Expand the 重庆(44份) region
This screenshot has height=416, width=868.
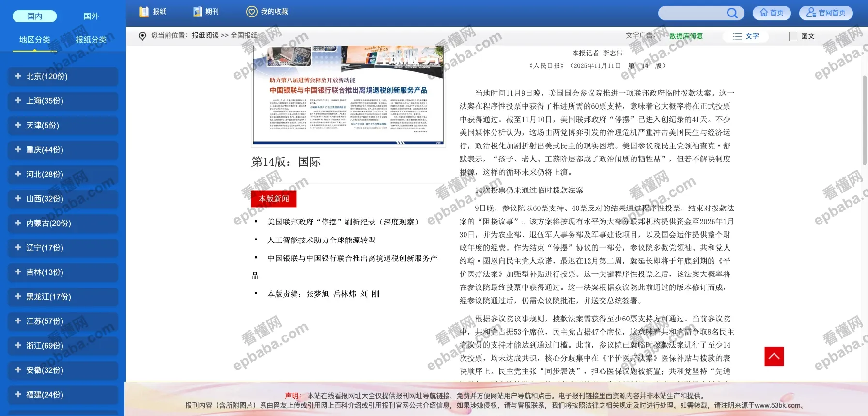click(63, 150)
